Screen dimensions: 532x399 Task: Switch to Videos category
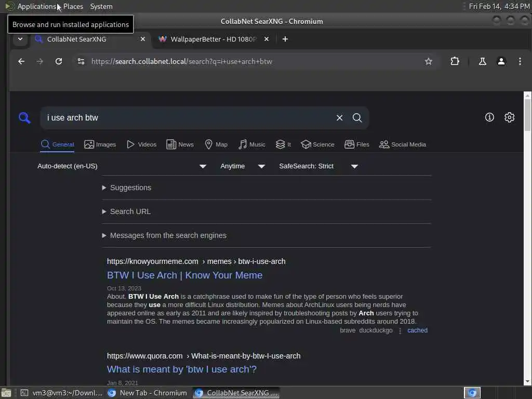pyautogui.click(x=141, y=144)
